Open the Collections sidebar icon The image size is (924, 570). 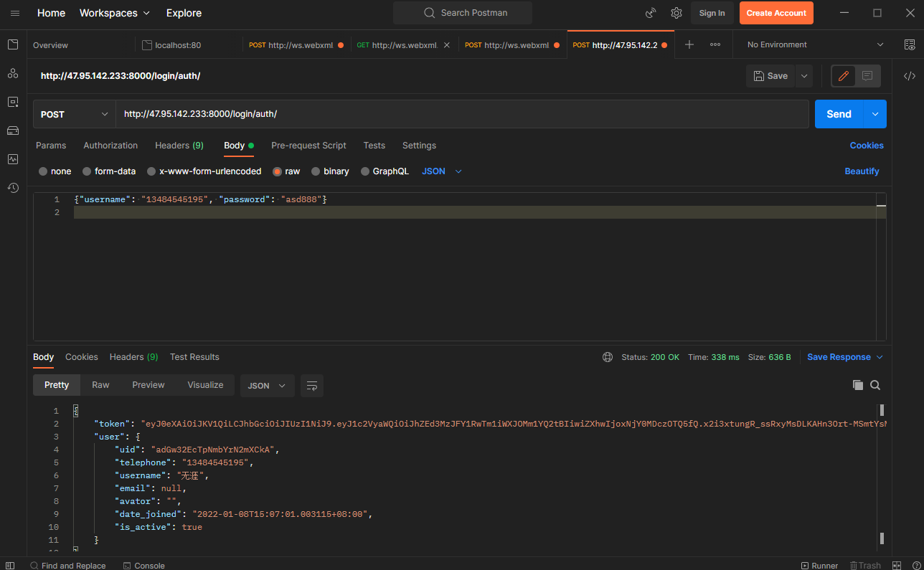pos(13,44)
